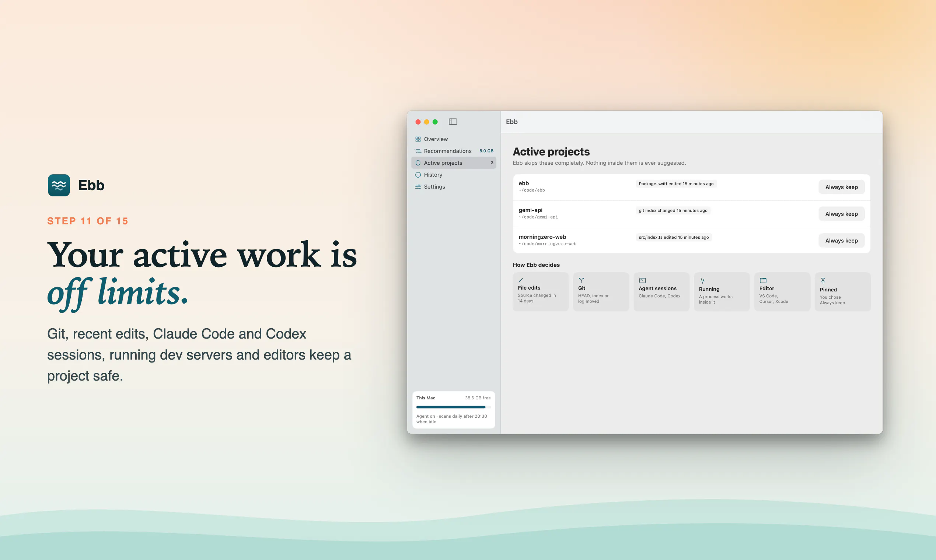Image resolution: width=936 pixels, height=560 pixels.
Task: Click Always keep for ebb
Action: [x=842, y=187]
